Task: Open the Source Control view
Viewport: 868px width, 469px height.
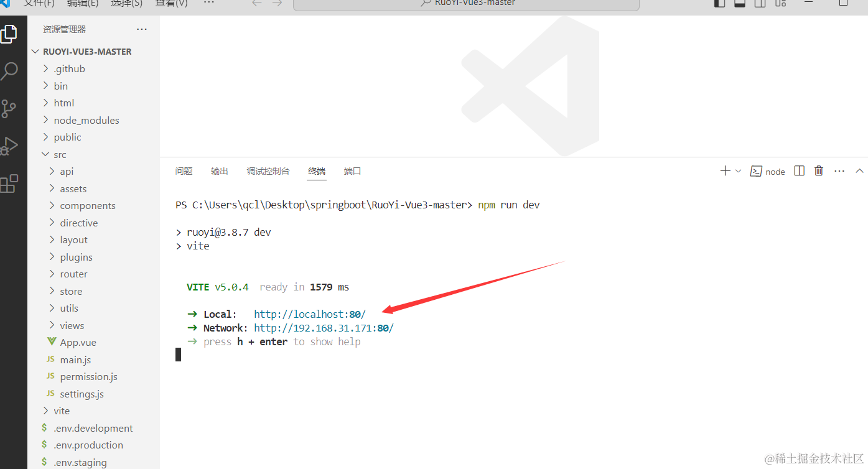Action: (x=9, y=109)
